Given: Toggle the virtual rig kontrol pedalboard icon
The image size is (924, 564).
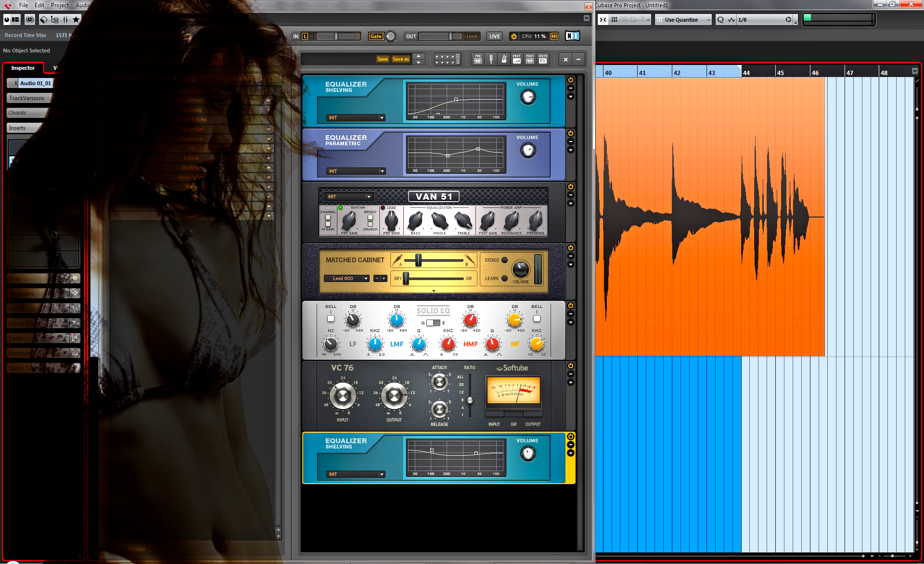Looking at the screenshot, I should 447,59.
